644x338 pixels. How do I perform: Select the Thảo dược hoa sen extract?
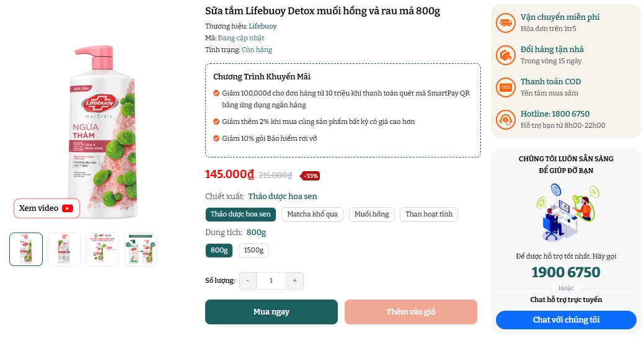click(240, 215)
